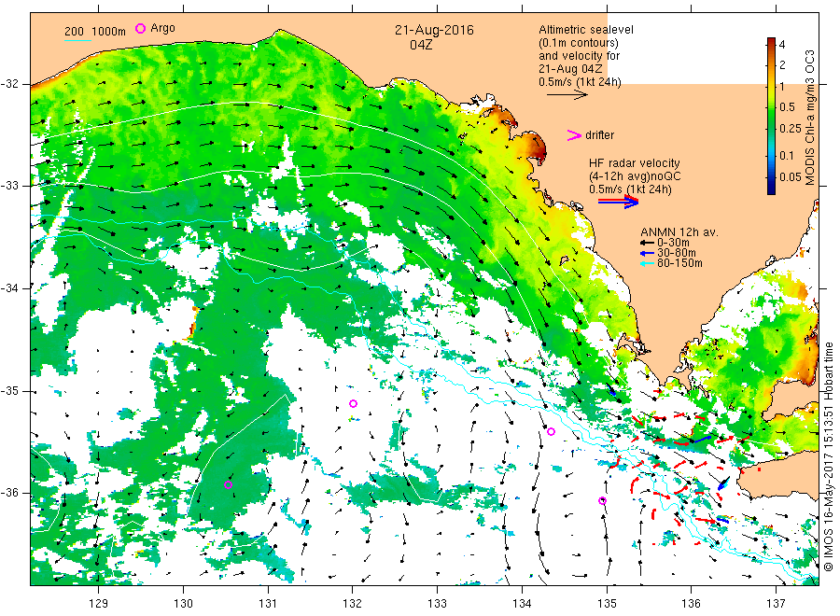Viewport: 840px width, 616px height.
Task: Click the 'Argo' legend label
Action: pos(162,28)
